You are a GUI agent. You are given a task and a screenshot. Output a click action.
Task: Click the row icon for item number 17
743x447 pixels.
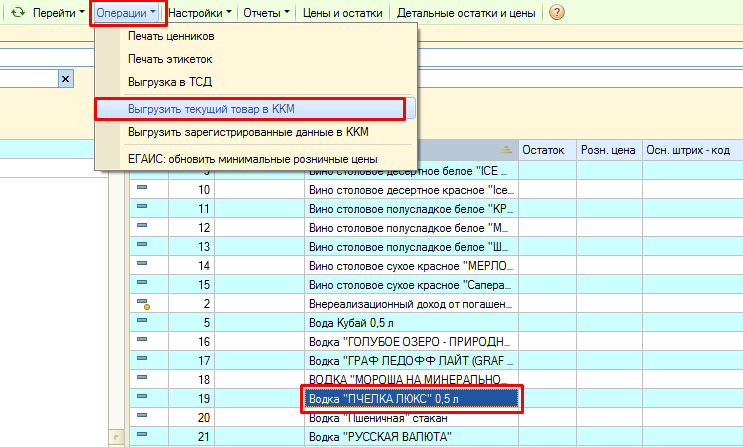click(142, 358)
